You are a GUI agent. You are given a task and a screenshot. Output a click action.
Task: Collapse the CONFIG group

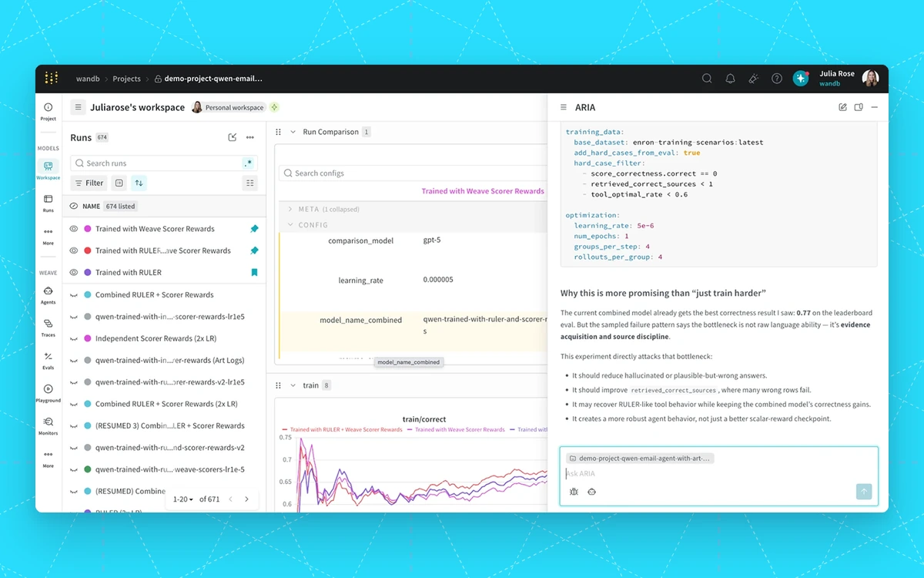[x=290, y=225]
